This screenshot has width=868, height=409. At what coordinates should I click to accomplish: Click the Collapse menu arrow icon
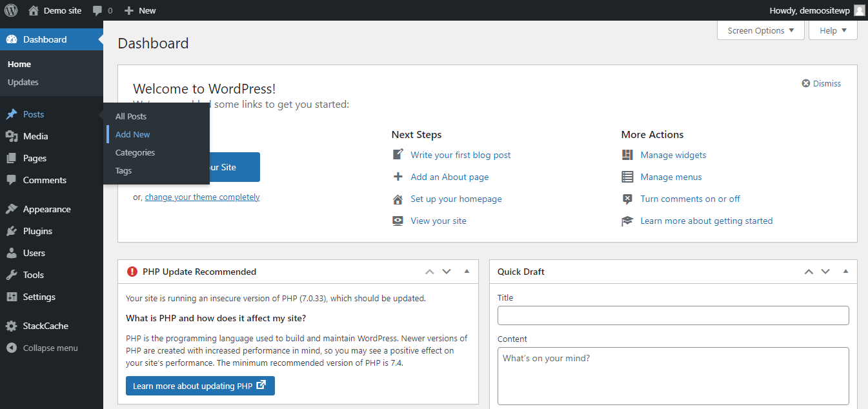[12, 348]
